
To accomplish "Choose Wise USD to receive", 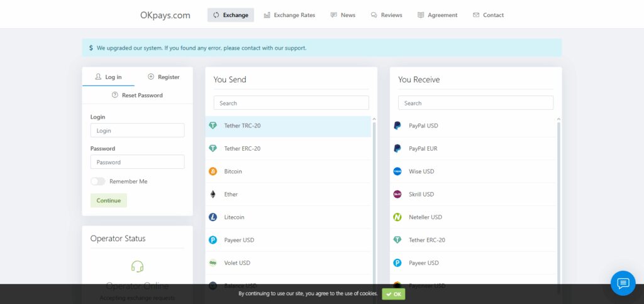I will point(473,171).
